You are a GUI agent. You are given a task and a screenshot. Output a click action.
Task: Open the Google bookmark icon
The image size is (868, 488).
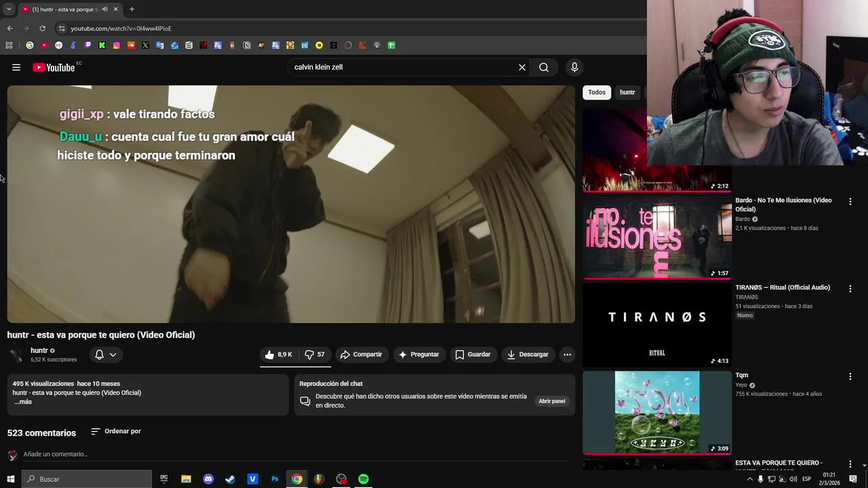click(x=30, y=45)
